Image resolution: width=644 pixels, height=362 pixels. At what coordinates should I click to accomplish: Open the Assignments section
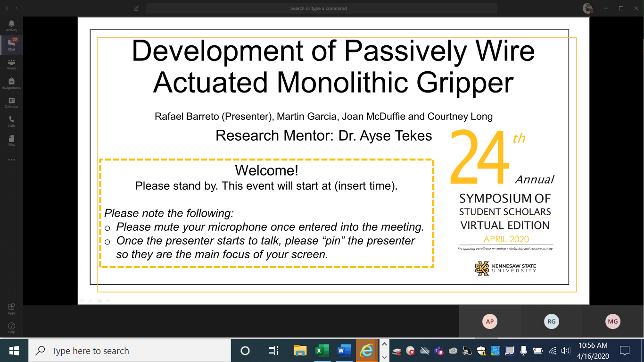tap(11, 84)
